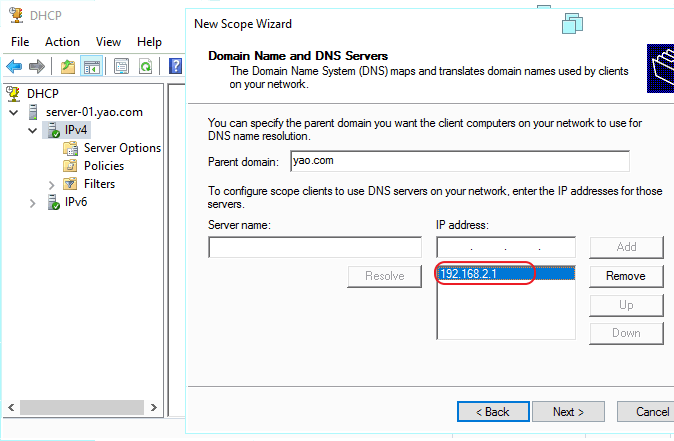Click the Up One Level folder icon
The image size is (674, 441).
[x=67, y=66]
